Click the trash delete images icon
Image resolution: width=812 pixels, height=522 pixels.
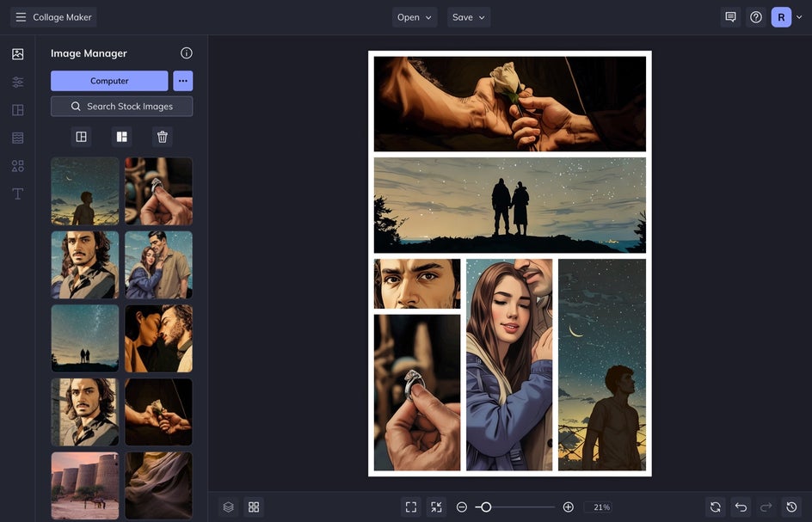coord(162,137)
